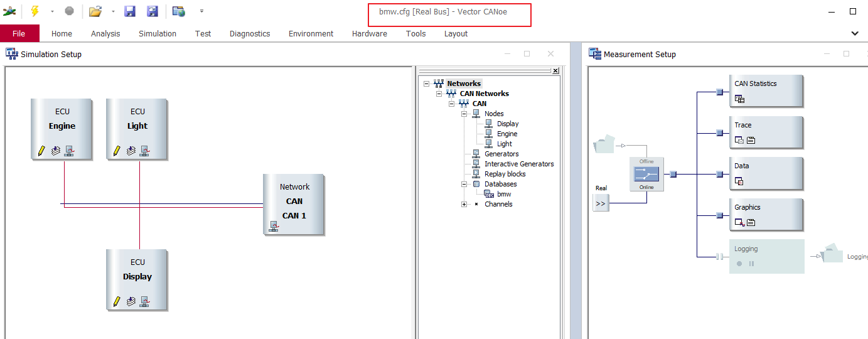Screen dimensions: 868x339
Task: Toggle the connector square before Trace block
Action: (720, 132)
